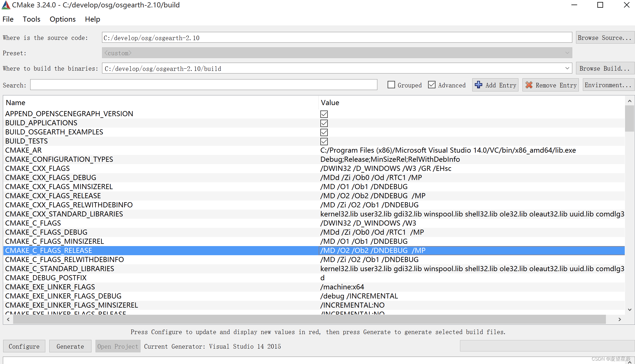Select CMAKE_CXX_FLAGS_MINSIZEREL entry
635x364 pixels.
(59, 187)
